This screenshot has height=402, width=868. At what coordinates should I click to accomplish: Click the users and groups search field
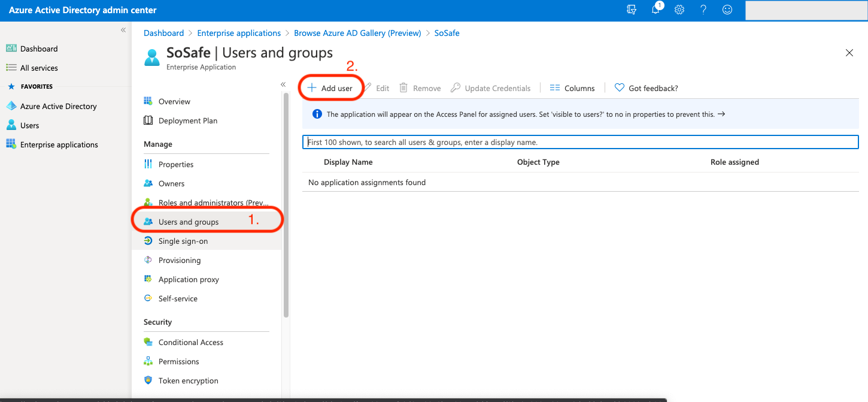(581, 142)
